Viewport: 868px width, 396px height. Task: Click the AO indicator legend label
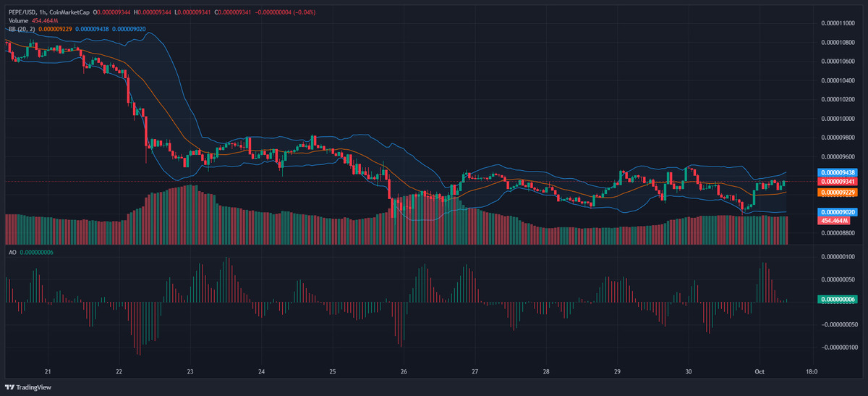[x=12, y=252]
